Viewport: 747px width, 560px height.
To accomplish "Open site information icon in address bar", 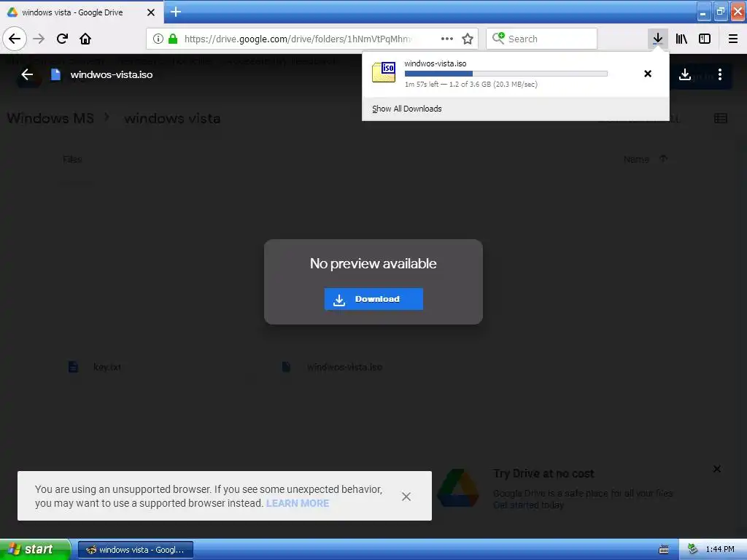I will click(158, 39).
